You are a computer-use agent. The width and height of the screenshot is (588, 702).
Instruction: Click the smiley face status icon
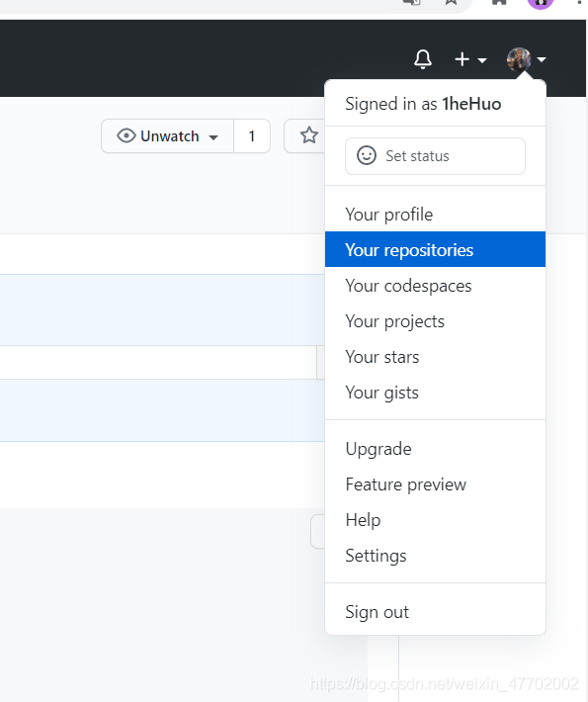(366, 156)
